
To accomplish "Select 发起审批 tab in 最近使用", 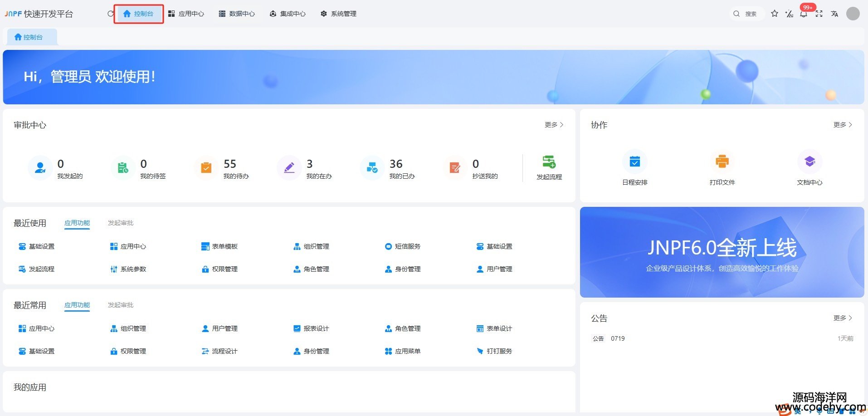I will pos(121,223).
